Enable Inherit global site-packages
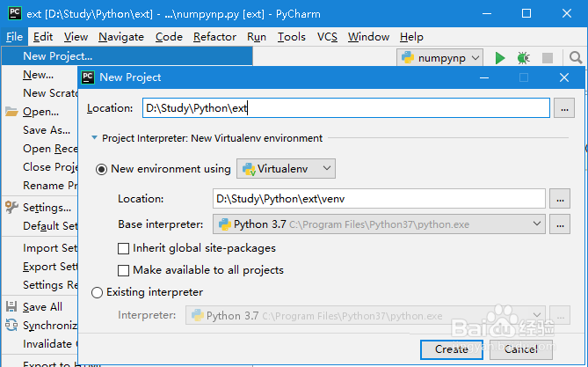 click(124, 248)
